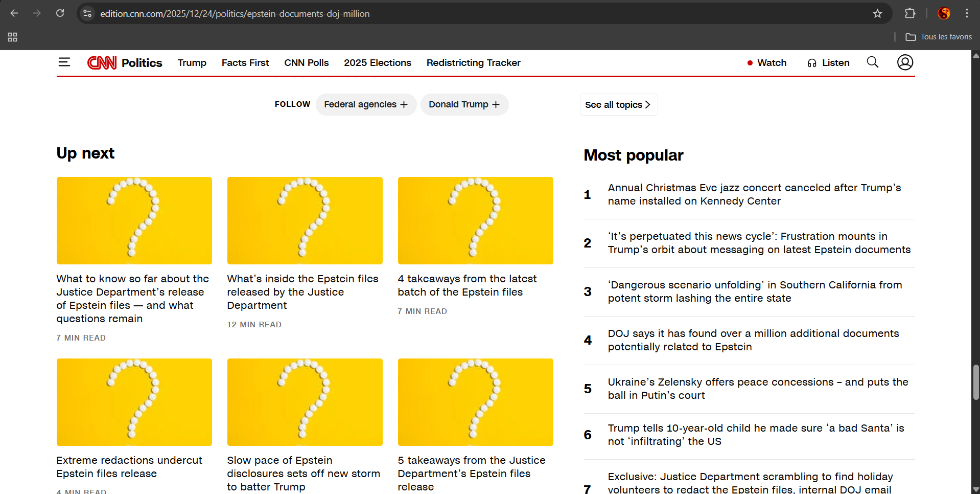
Task: Bookmark this page with the star icon
Action: 877,14
